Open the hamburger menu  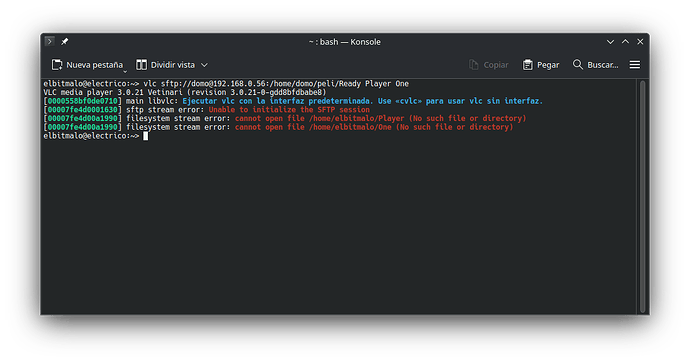pyautogui.click(x=635, y=65)
